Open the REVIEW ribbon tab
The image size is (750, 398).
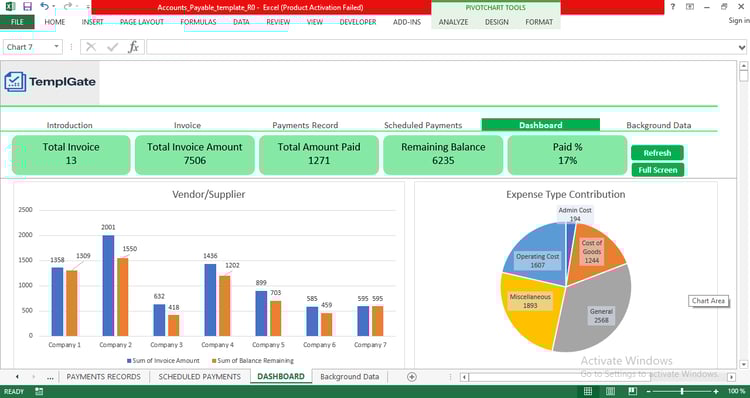278,22
